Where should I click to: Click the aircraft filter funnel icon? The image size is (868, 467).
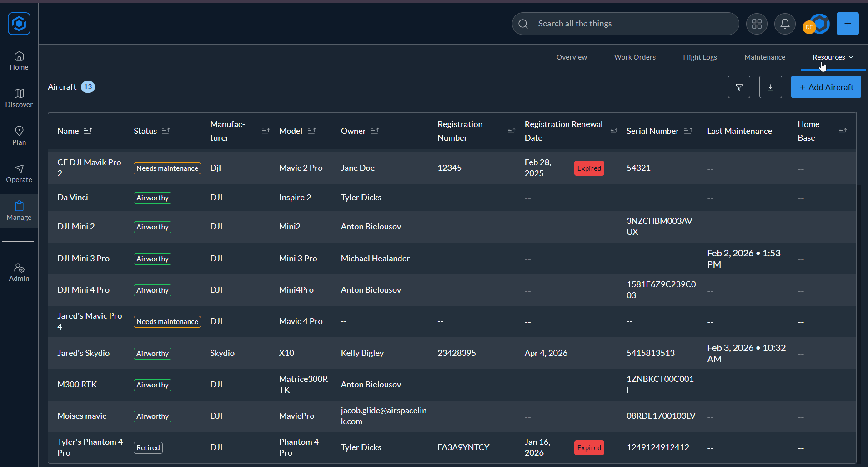pos(739,87)
